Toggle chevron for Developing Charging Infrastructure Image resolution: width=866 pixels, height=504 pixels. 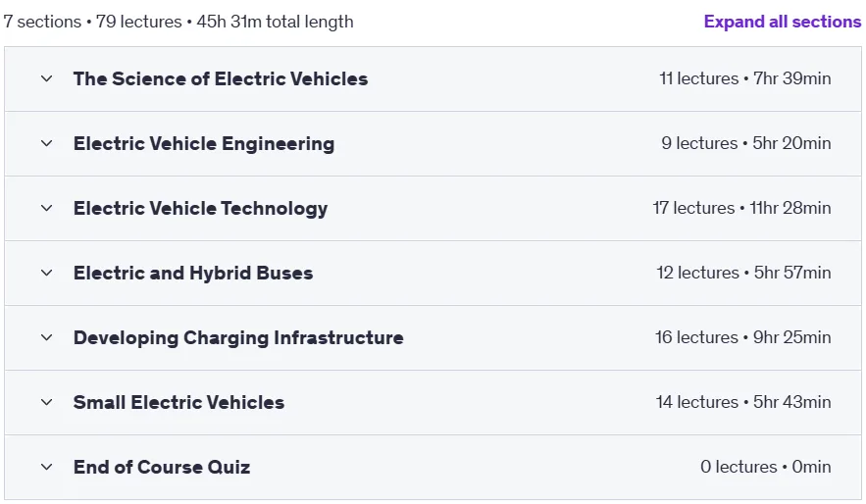tap(46, 337)
